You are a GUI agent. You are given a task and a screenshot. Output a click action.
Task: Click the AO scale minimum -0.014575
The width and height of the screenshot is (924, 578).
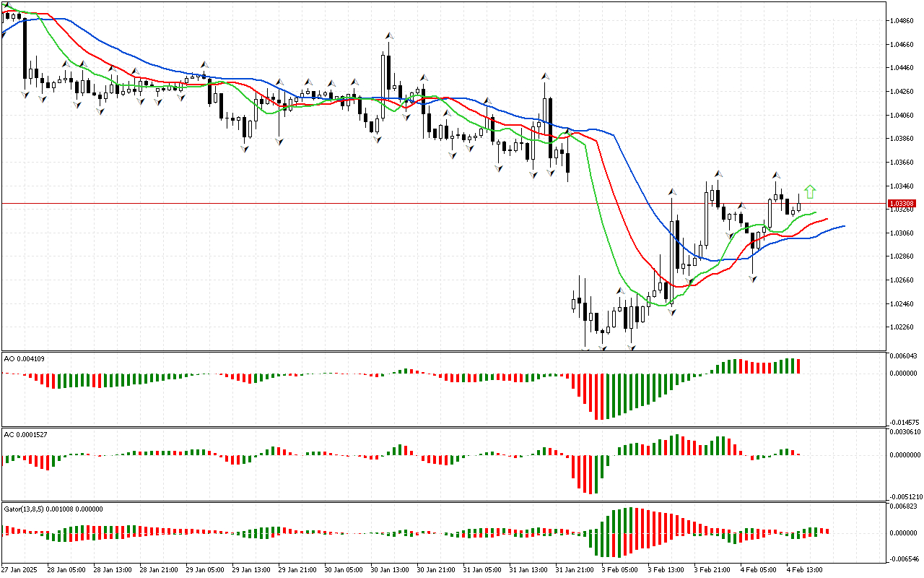[905, 421]
